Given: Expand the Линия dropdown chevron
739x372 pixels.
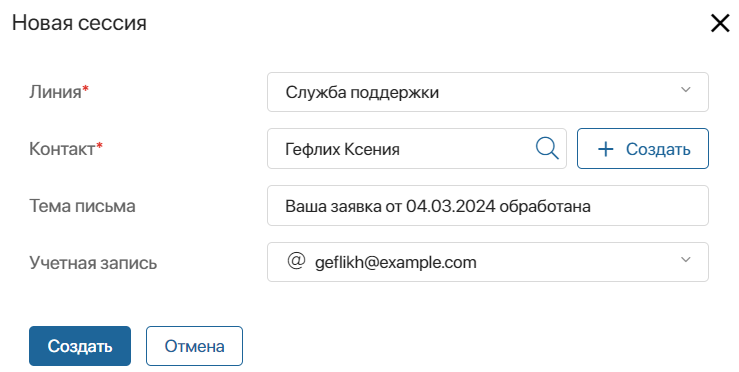Looking at the screenshot, I should click(x=686, y=90).
